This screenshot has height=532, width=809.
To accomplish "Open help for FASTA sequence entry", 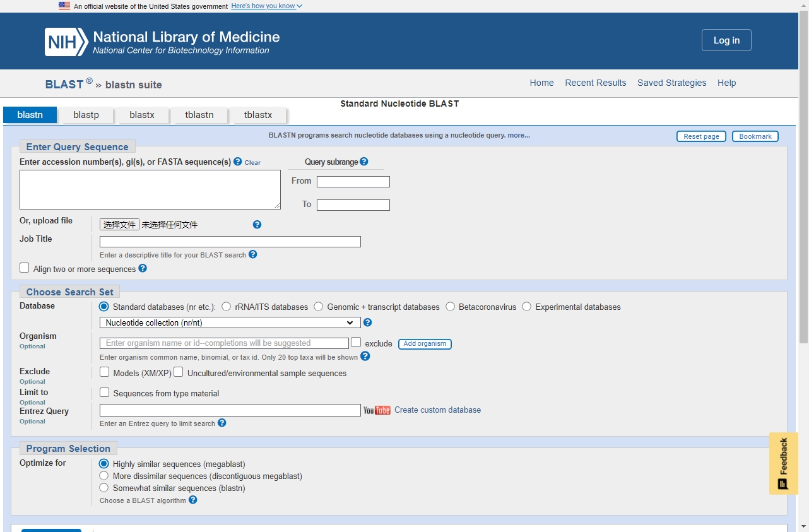I will (238, 162).
